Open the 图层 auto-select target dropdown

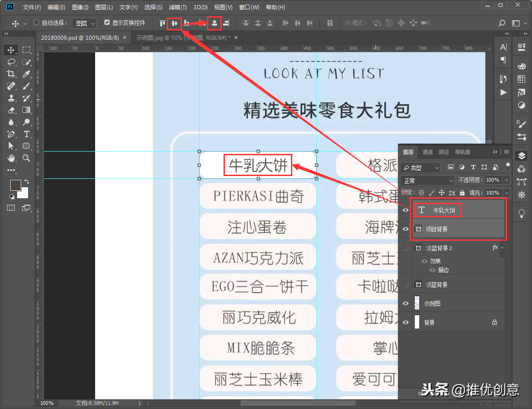(85, 23)
